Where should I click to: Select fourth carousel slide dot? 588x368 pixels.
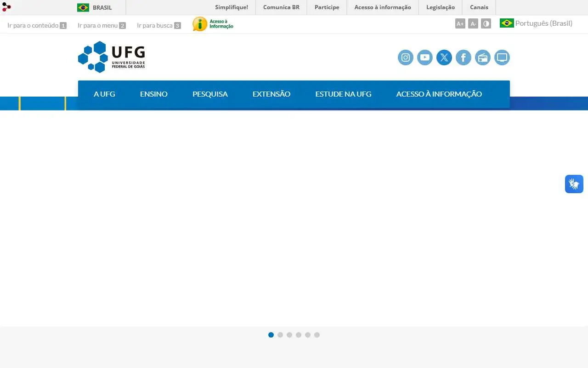click(x=299, y=335)
